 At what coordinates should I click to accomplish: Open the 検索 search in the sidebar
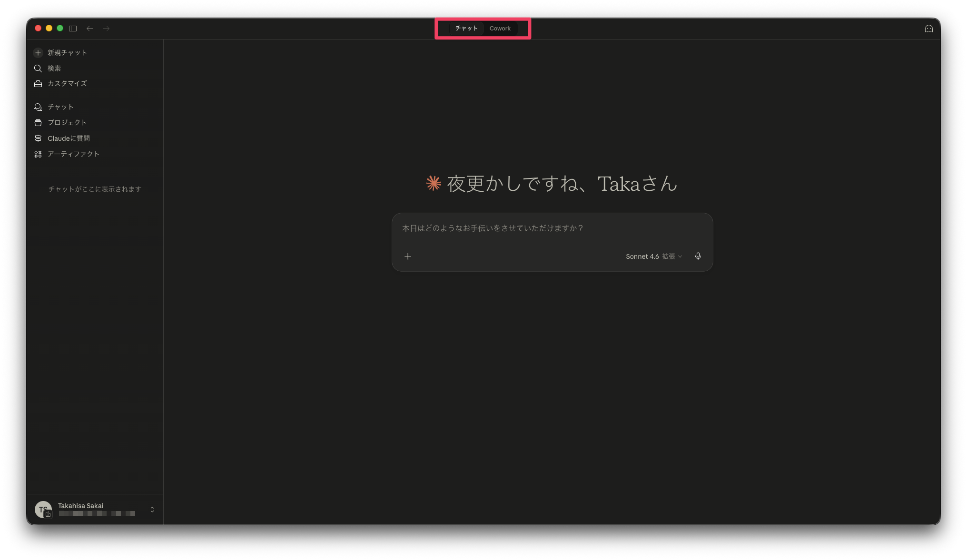tap(54, 69)
